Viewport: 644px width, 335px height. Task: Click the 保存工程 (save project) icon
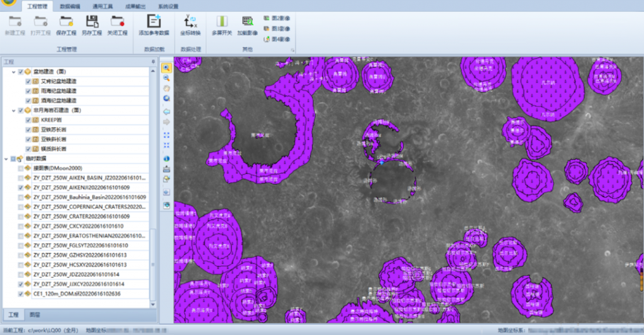tap(66, 21)
